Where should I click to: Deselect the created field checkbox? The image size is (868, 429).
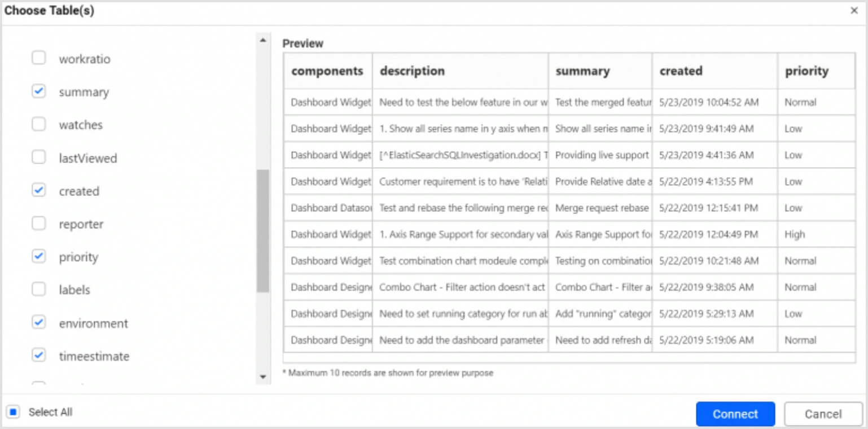pos(38,191)
